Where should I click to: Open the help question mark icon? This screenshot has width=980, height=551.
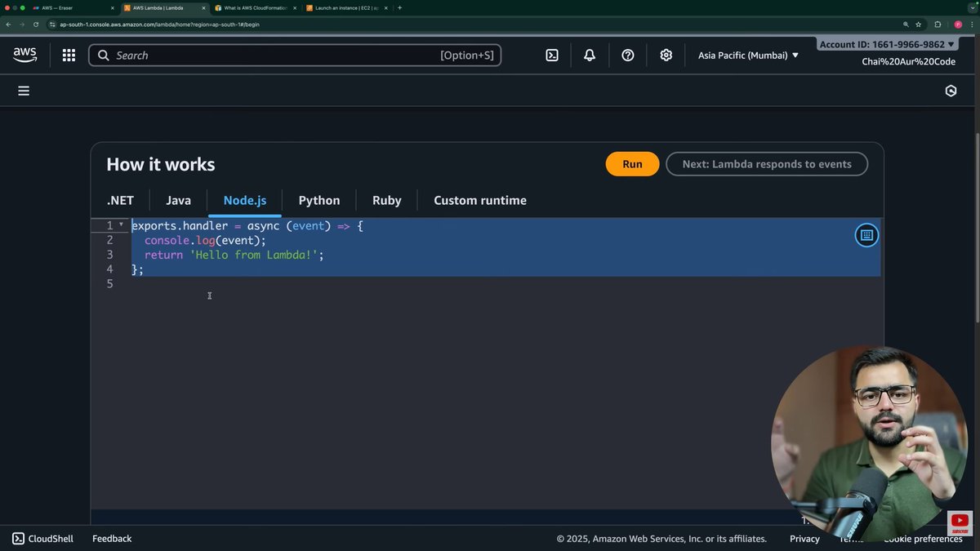[628, 56]
